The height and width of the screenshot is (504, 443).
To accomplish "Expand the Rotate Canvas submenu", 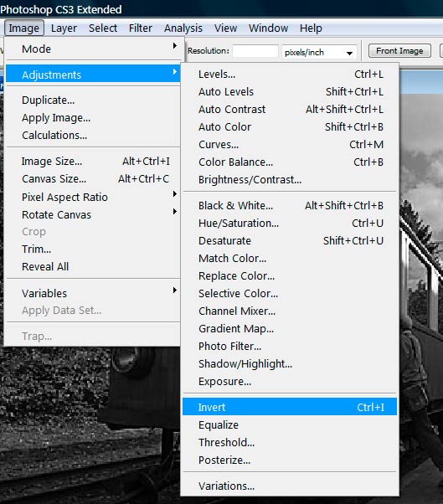I will click(93, 214).
